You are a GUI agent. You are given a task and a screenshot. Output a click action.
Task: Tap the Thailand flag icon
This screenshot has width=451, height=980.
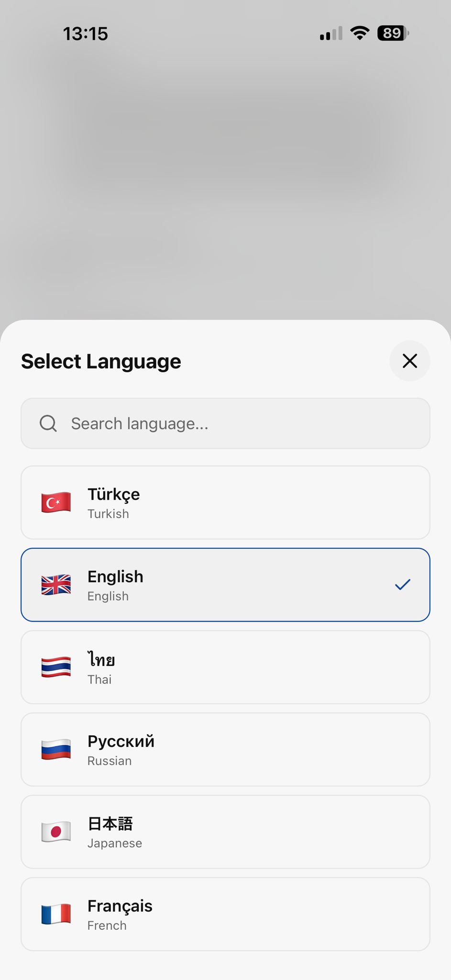[x=56, y=667]
